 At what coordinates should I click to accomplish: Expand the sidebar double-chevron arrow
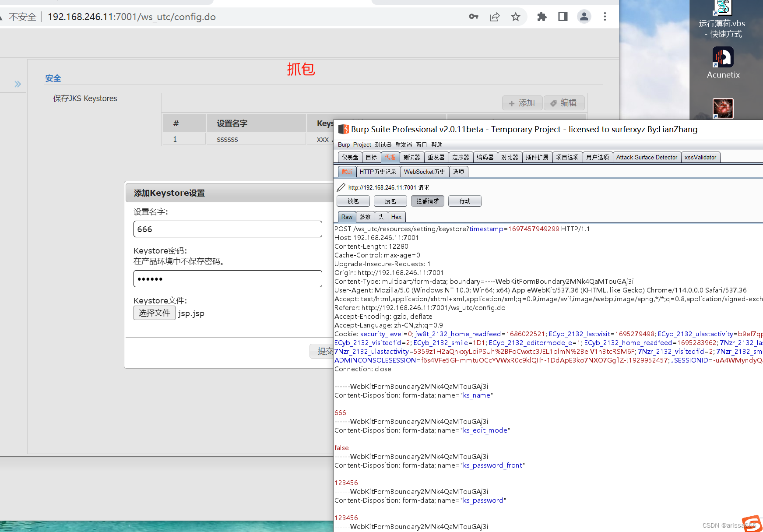pyautogui.click(x=18, y=84)
